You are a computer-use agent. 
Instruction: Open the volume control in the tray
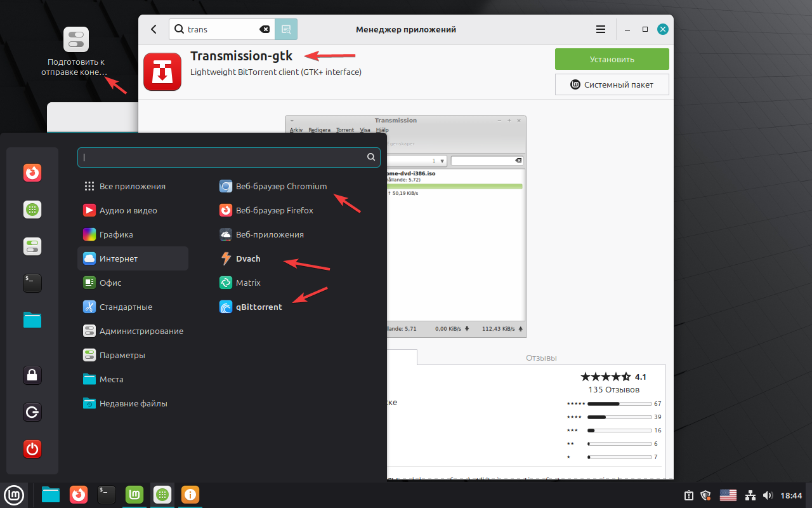click(x=768, y=495)
